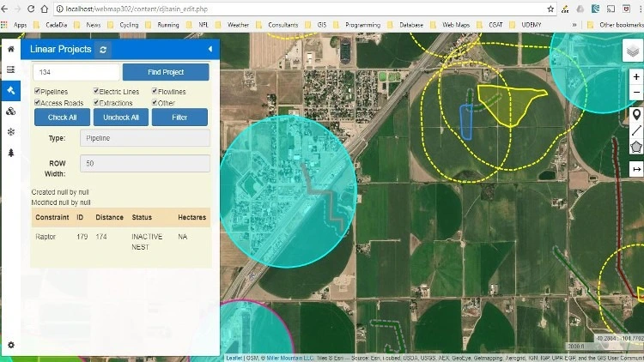Open the CadaDia bookmark folder
644x362 pixels.
pos(51,25)
